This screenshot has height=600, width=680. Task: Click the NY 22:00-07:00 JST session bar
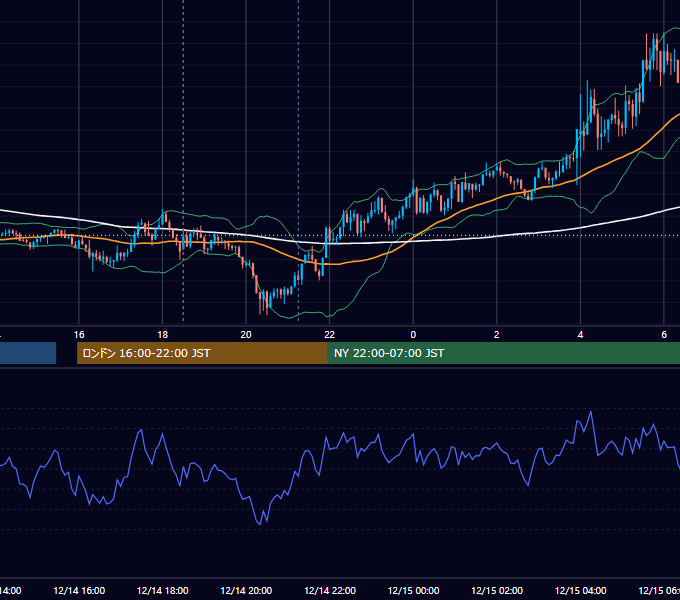[503, 353]
